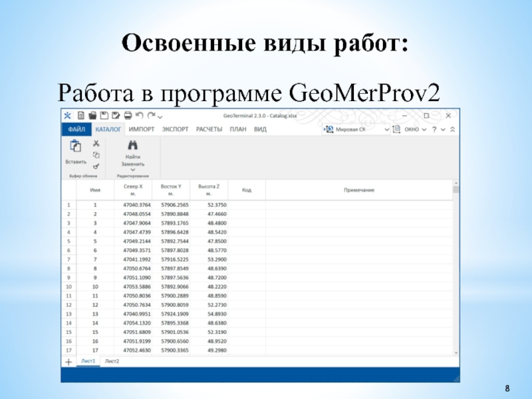Screen dimensions: 532x399
Task: Switch to the ВИД ribbon tab
Action: (260, 129)
